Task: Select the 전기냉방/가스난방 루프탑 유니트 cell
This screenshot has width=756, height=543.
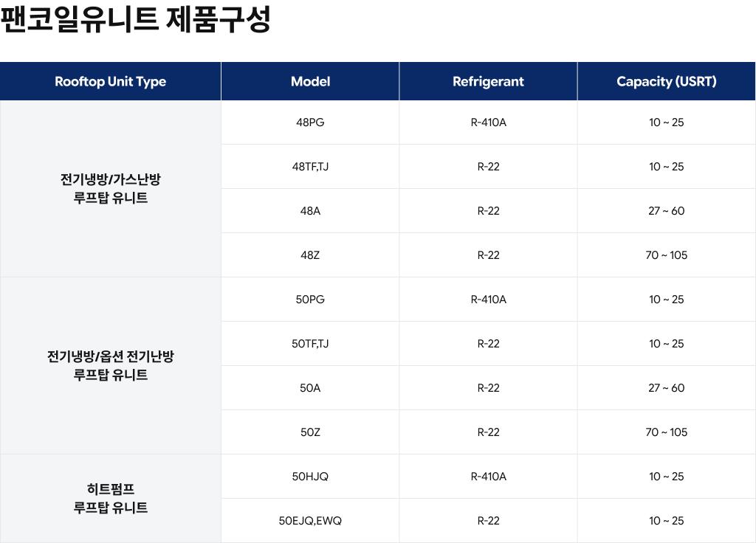Action: pos(111,188)
